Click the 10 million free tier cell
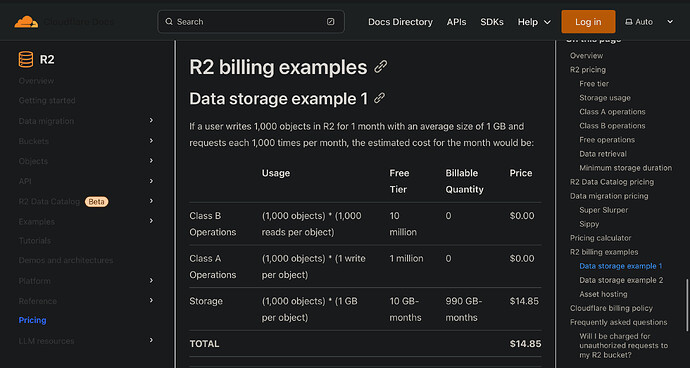690x368 pixels. coord(403,224)
